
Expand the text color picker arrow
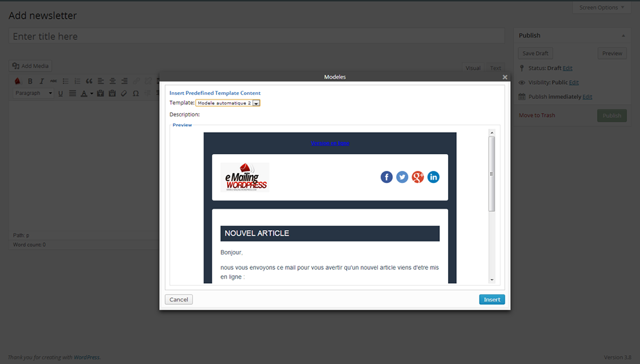pos(92,94)
